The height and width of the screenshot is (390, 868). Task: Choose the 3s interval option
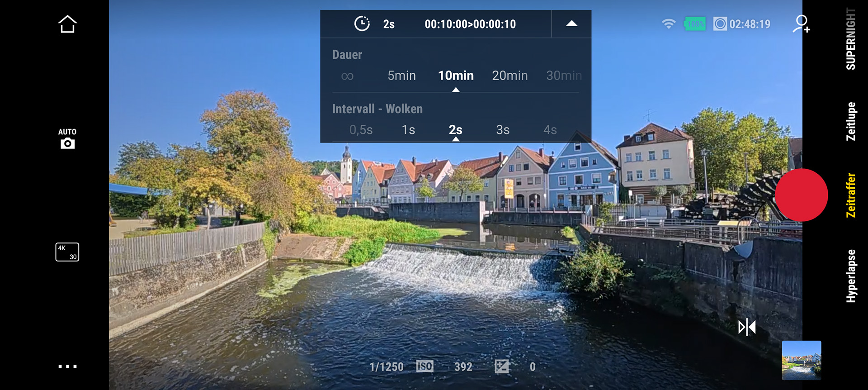[x=503, y=130]
